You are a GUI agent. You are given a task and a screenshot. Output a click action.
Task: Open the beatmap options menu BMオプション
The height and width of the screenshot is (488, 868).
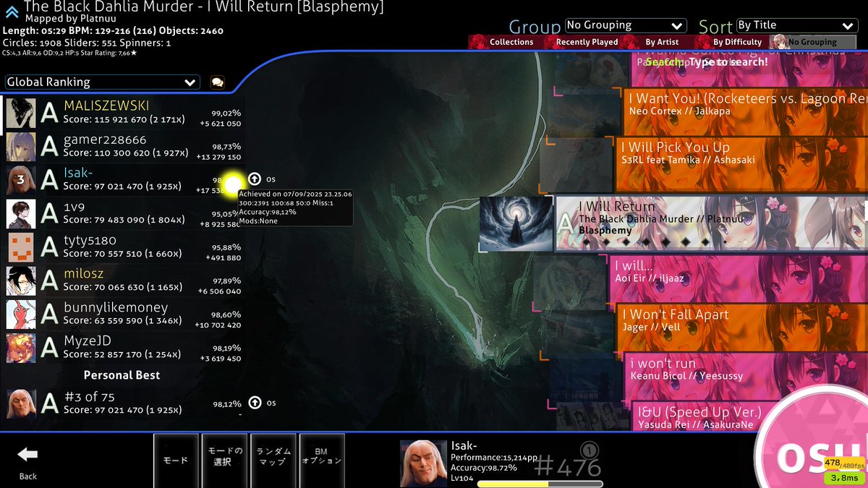point(321,460)
